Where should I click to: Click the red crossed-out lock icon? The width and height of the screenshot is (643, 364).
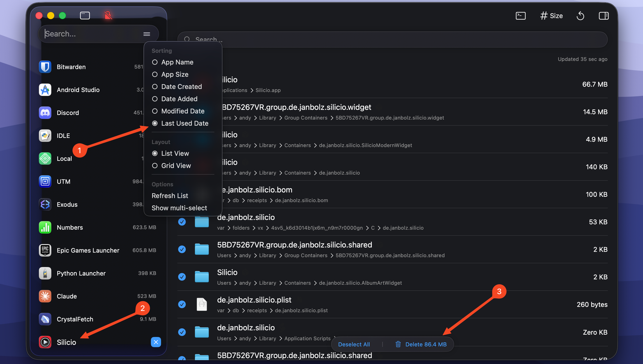[108, 15]
